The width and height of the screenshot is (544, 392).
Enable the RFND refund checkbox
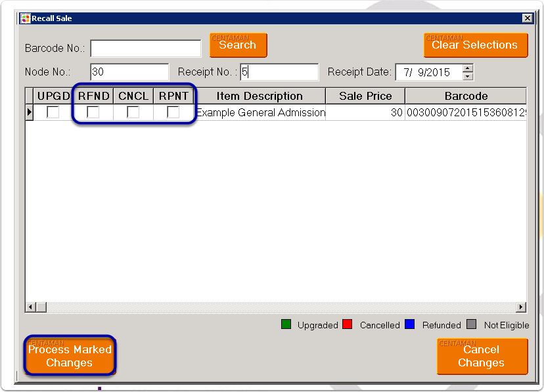[x=93, y=112]
